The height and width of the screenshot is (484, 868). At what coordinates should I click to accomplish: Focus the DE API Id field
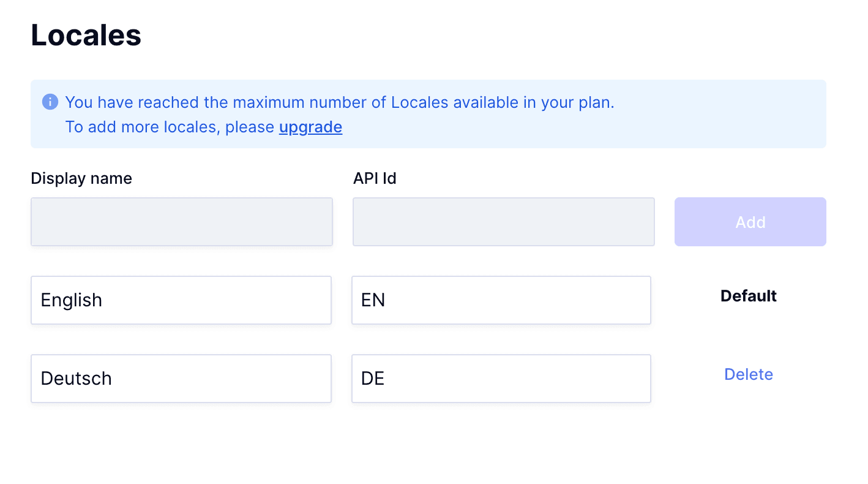coord(501,379)
